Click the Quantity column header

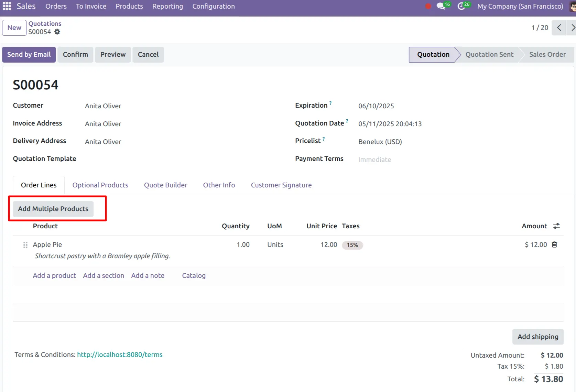[x=236, y=226]
